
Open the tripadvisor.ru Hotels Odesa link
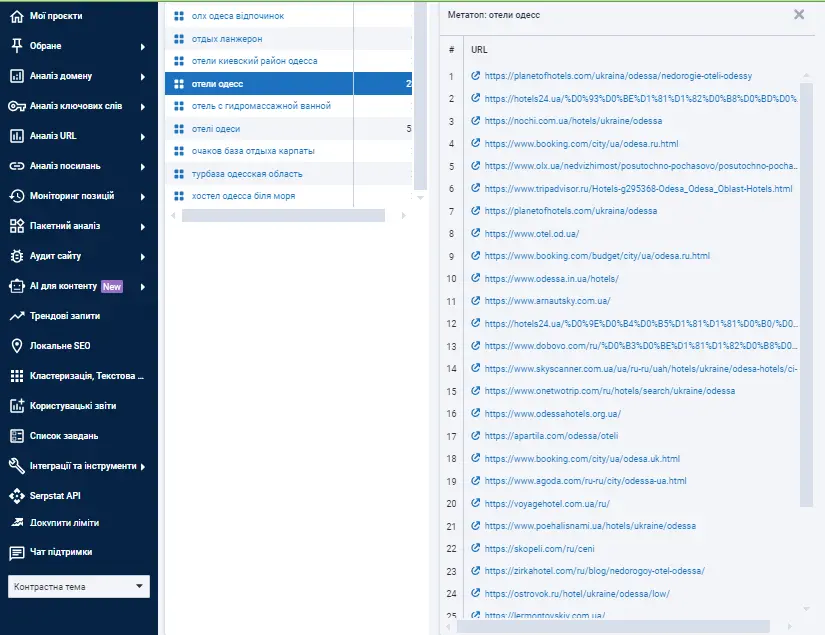[x=638, y=189]
